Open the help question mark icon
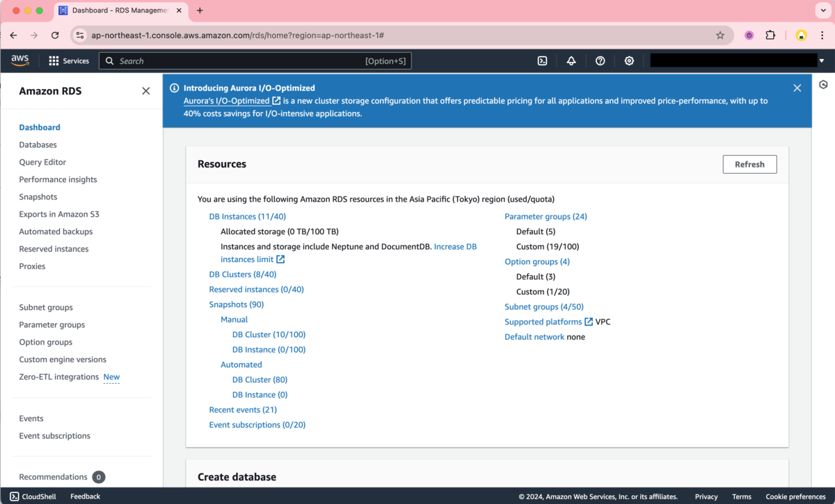The image size is (835, 504). click(601, 61)
